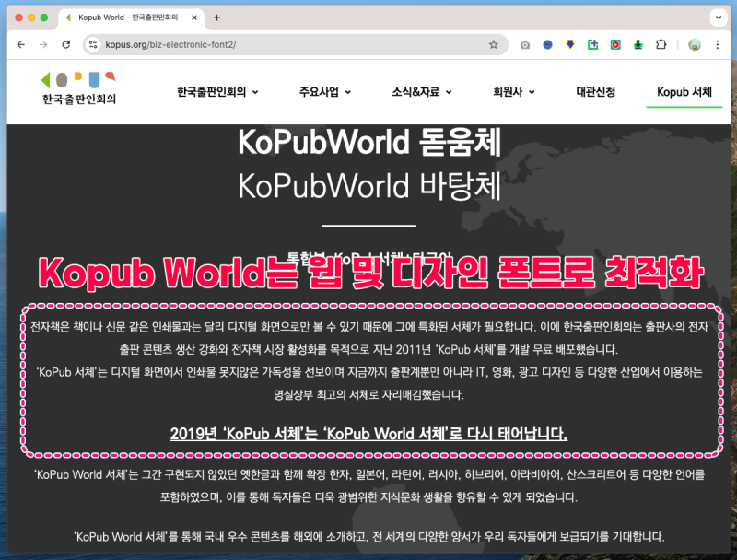Image resolution: width=737 pixels, height=560 pixels.
Task: View site information icon in address bar
Action: tap(93, 44)
